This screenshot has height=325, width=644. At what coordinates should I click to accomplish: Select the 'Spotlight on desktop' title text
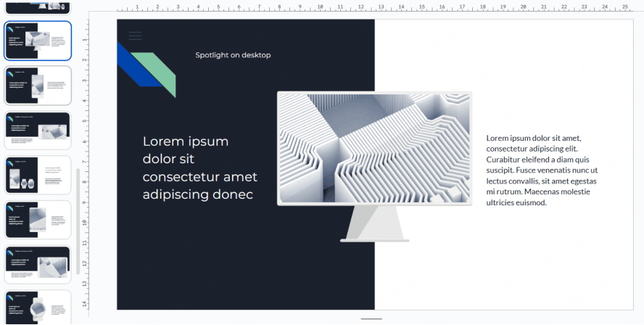click(x=233, y=55)
